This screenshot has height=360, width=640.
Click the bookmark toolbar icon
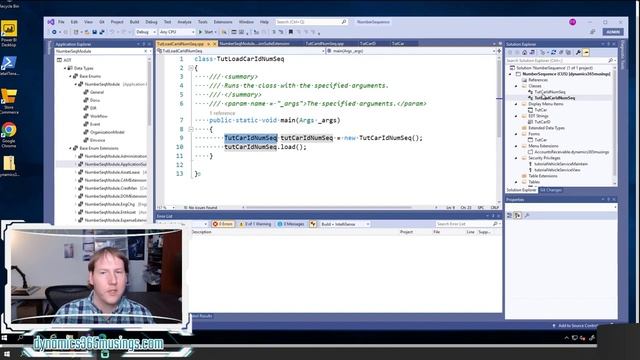291,32
